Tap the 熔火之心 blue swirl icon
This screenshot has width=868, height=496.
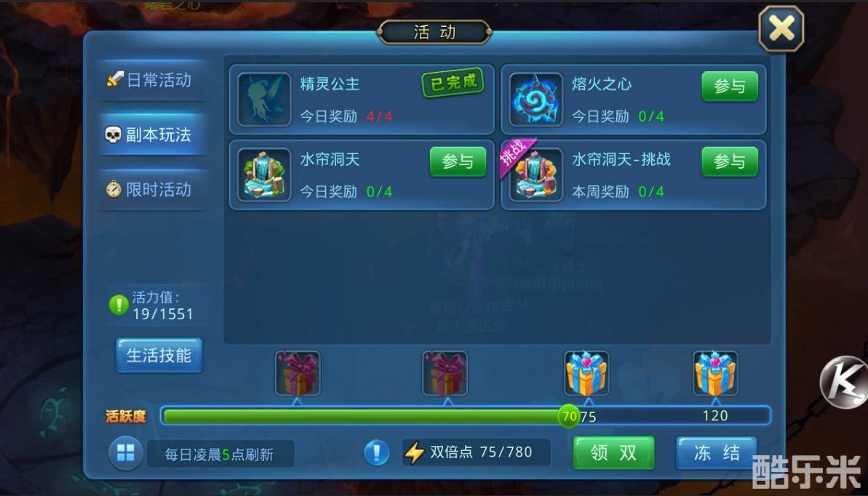point(535,100)
